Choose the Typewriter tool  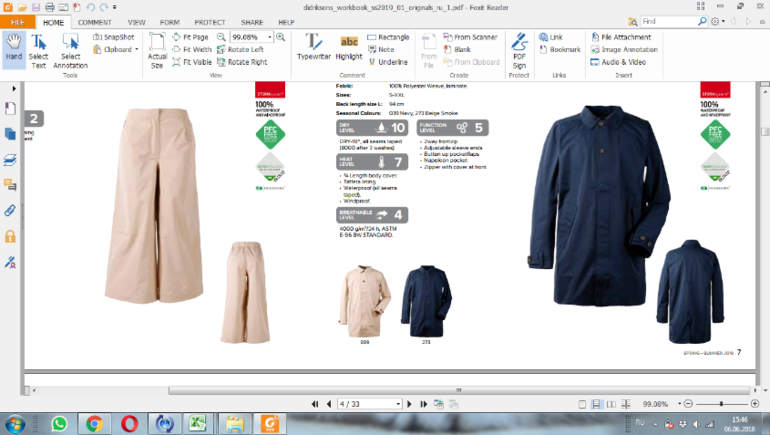click(313, 48)
